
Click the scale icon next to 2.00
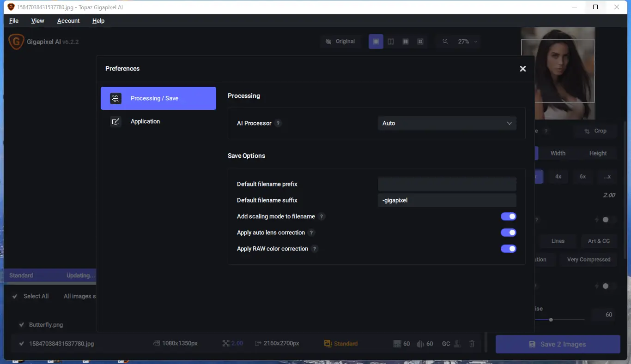[x=226, y=344]
